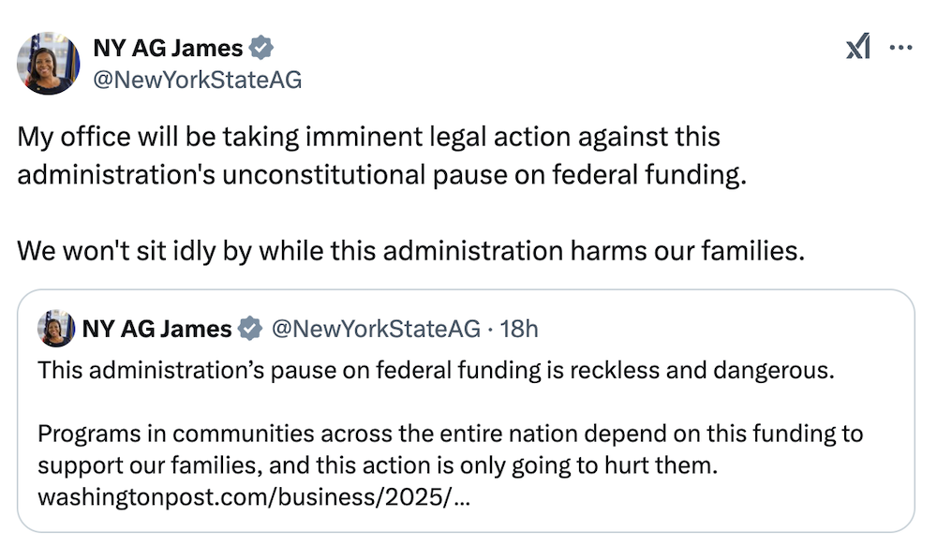Viewport: 937px width, 560px height.
Task: Open the three-dot more options menu
Action: click(x=900, y=47)
